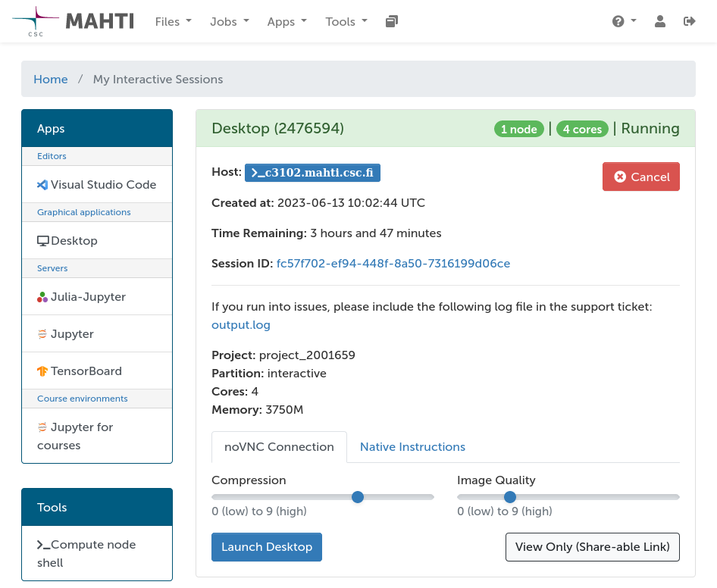The height and width of the screenshot is (588, 717).
Task: Select the Desktop app in sidebar
Action: point(74,241)
